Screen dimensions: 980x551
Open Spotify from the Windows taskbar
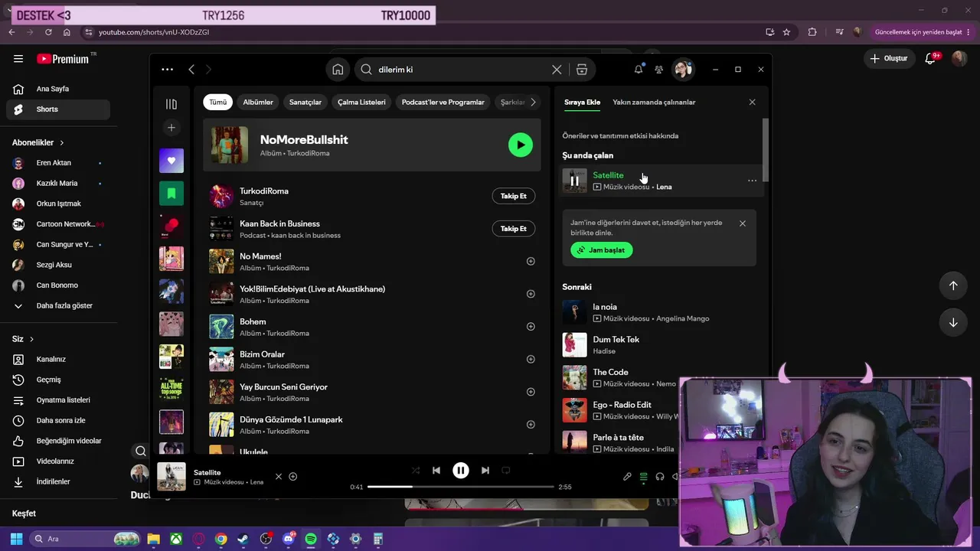tap(311, 539)
